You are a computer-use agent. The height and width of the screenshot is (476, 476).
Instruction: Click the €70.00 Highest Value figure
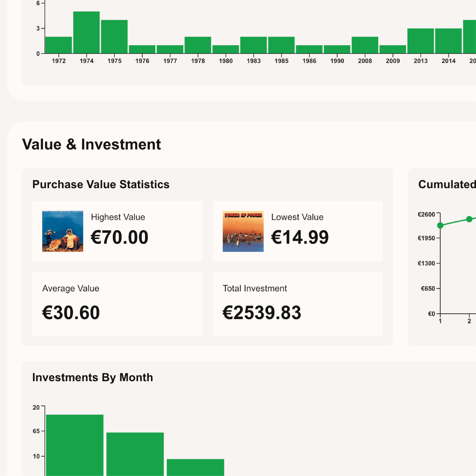tap(120, 237)
